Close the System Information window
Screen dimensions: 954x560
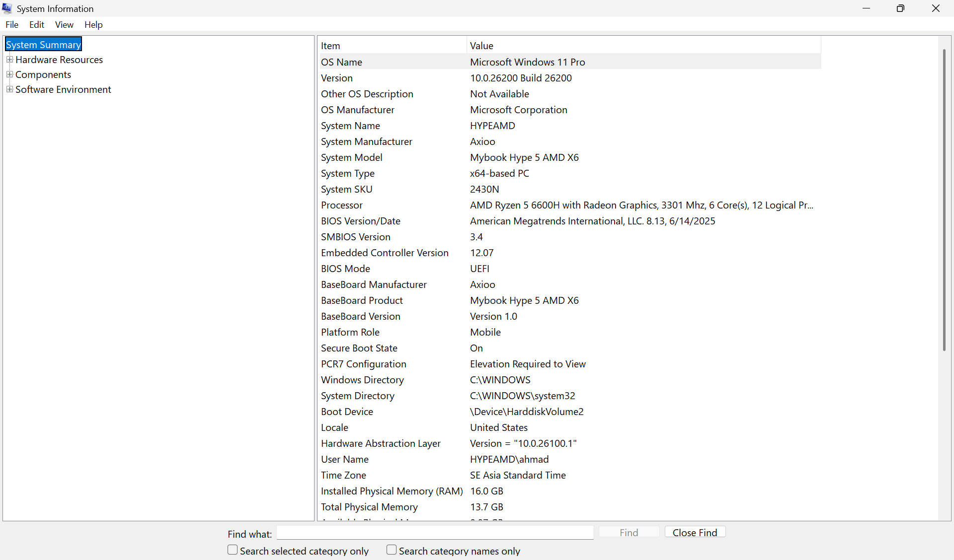pyautogui.click(x=936, y=8)
